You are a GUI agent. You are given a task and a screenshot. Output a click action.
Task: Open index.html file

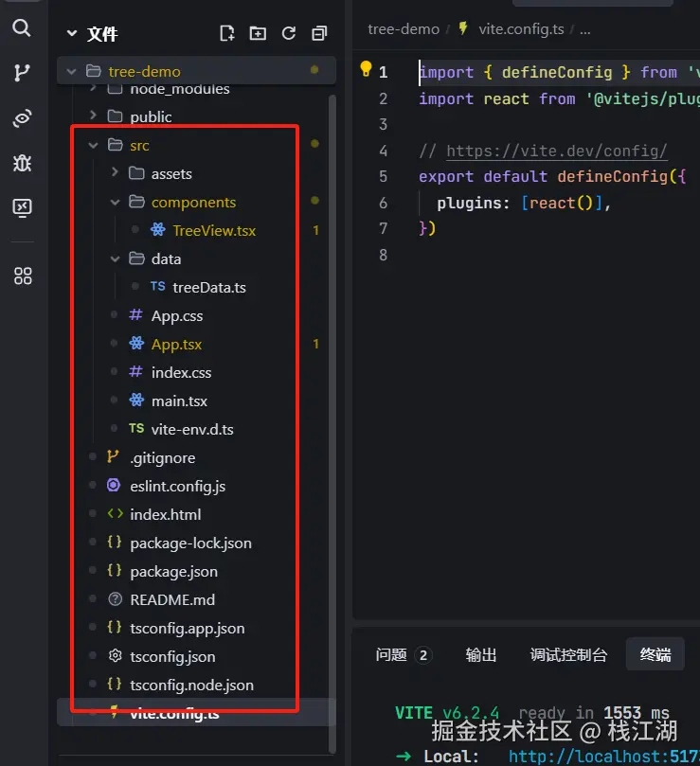[x=165, y=514]
